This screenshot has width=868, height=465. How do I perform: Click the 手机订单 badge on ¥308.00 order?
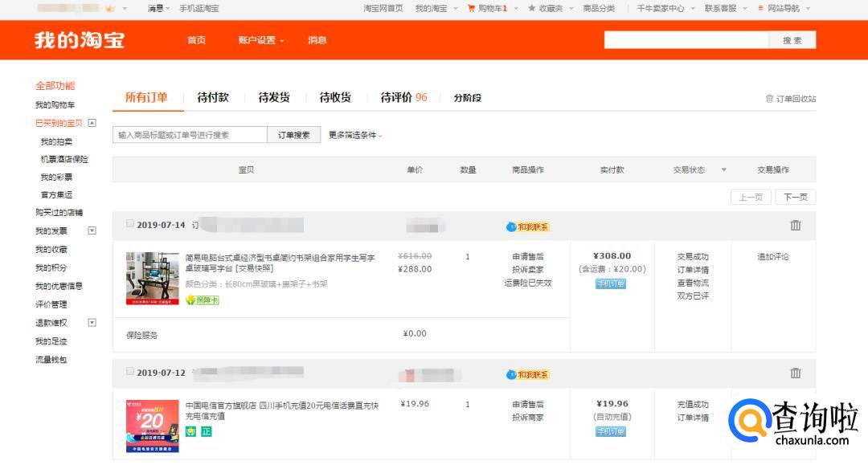tap(611, 283)
